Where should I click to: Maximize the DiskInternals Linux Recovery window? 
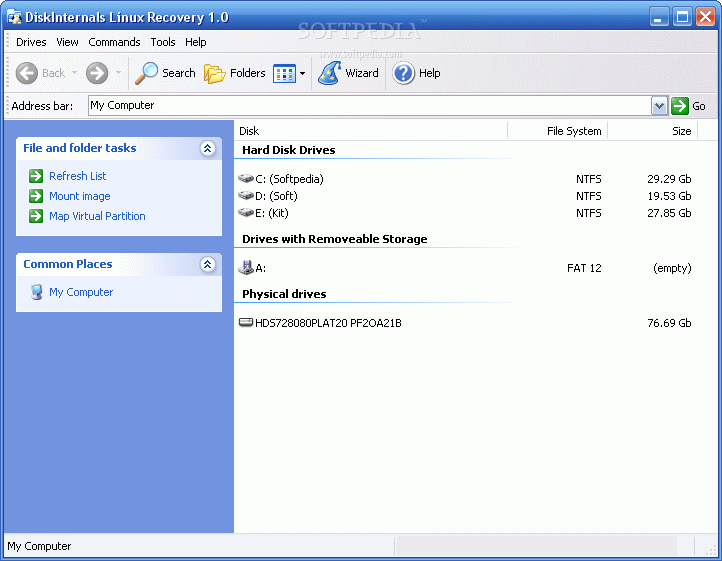point(682,18)
